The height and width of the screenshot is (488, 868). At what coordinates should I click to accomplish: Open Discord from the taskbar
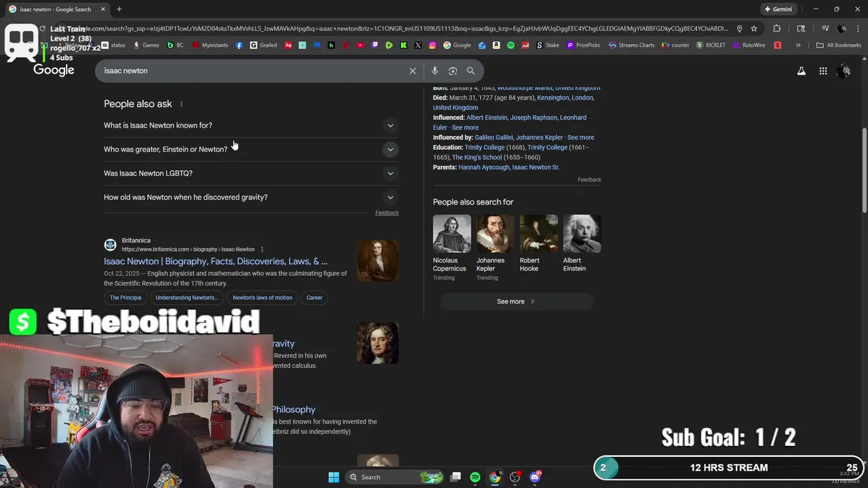pyautogui.click(x=535, y=477)
